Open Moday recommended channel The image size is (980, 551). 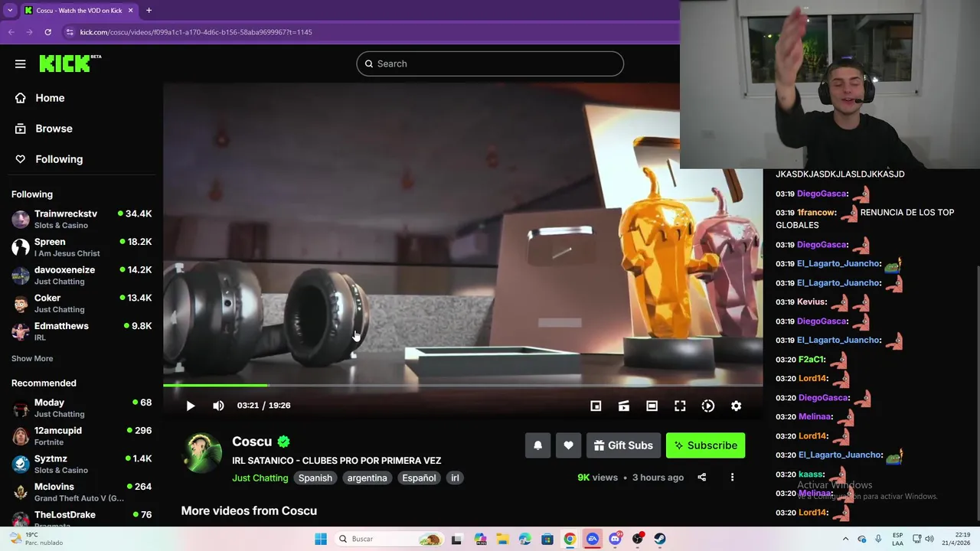pos(81,408)
